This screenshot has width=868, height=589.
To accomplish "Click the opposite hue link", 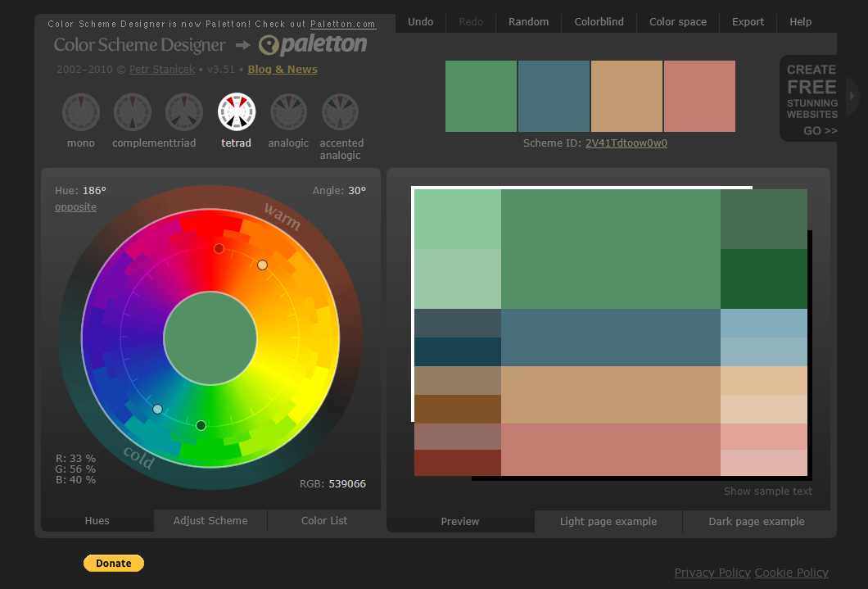I will [75, 207].
